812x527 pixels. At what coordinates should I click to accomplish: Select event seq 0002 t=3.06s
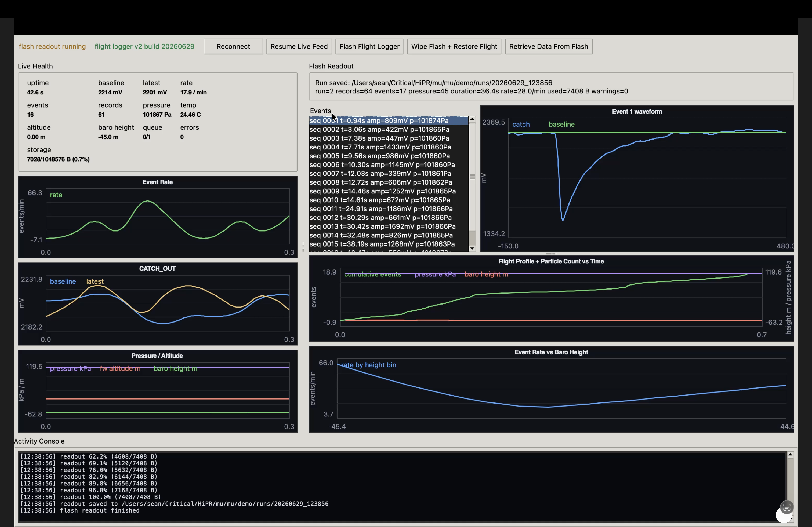click(x=389, y=130)
